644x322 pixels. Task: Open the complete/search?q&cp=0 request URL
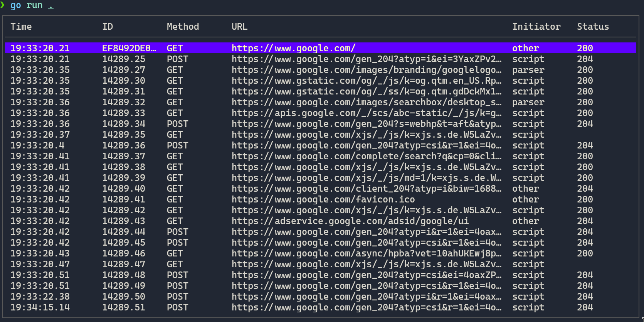click(366, 156)
